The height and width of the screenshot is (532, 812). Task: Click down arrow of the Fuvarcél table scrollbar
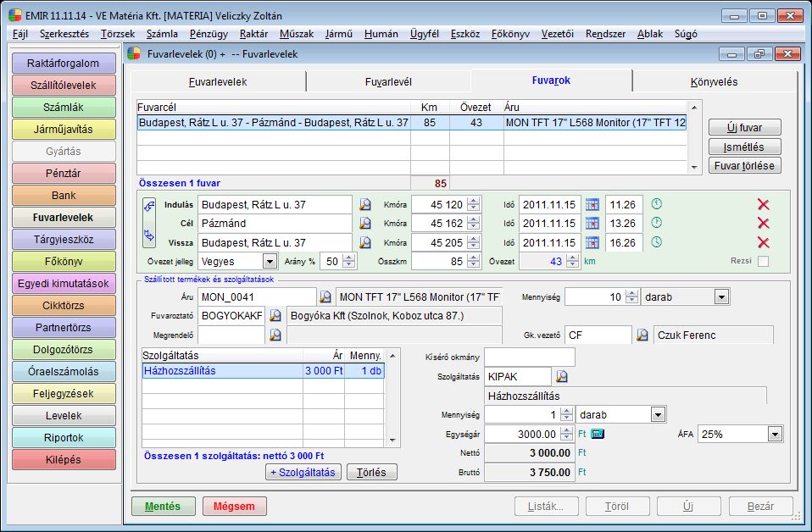(x=694, y=168)
